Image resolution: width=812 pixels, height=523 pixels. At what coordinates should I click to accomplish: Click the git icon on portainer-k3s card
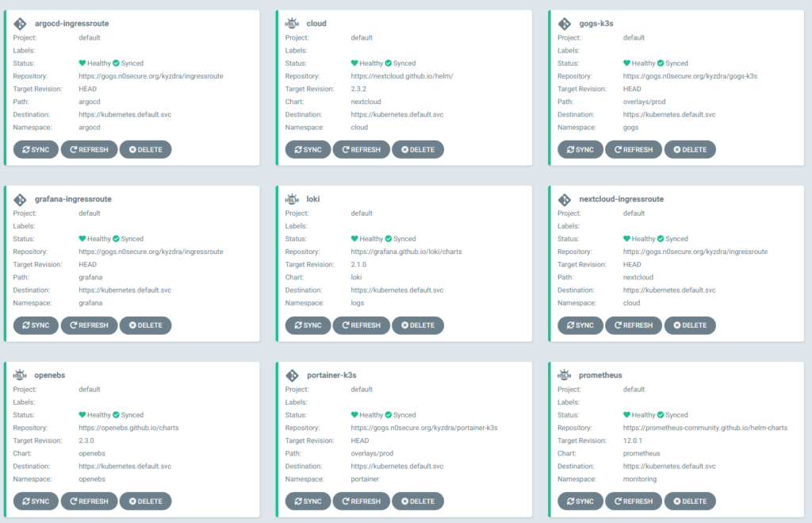point(292,375)
